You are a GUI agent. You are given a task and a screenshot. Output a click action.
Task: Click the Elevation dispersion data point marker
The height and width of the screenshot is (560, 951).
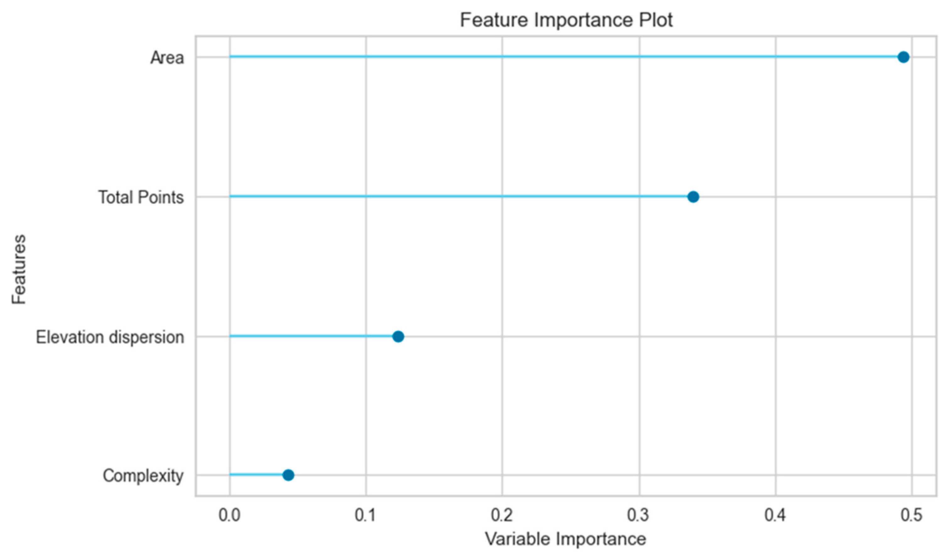[x=398, y=336]
